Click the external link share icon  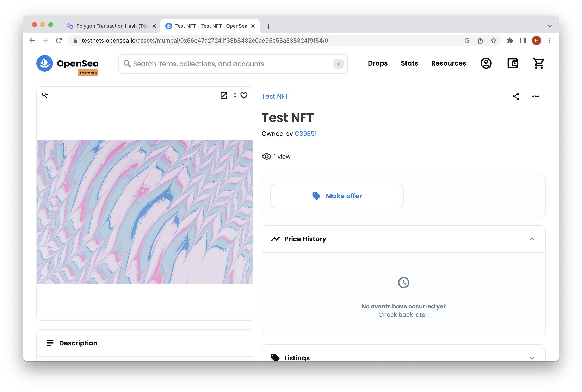(223, 95)
